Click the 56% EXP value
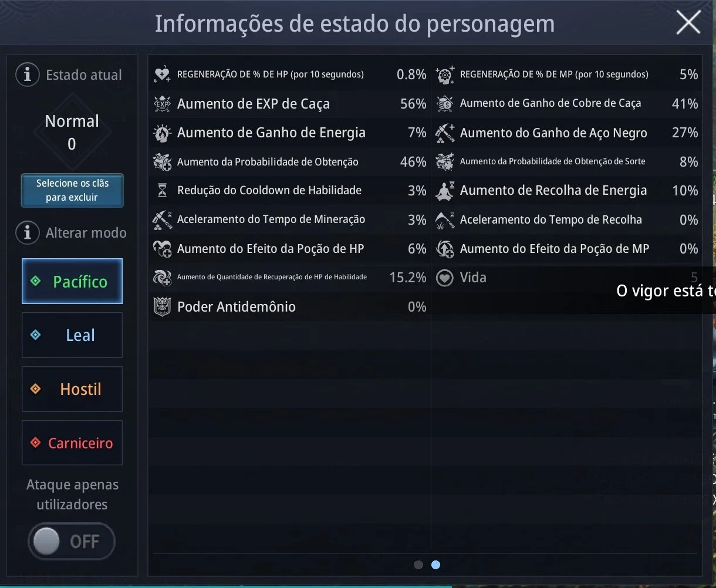 point(413,104)
